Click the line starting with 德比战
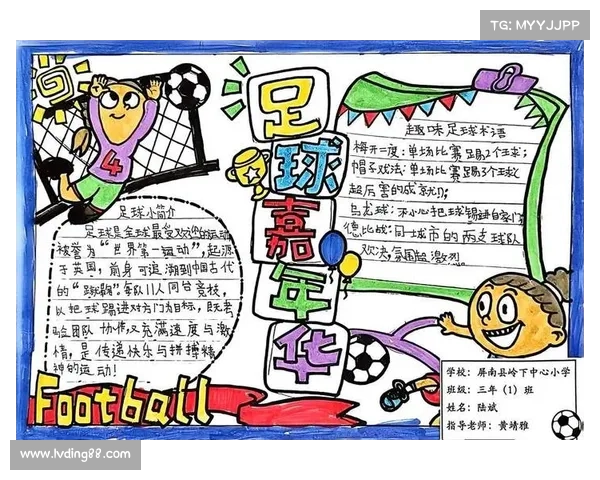Image resolution: width=600 pixels, height=480 pixels. (x=432, y=233)
